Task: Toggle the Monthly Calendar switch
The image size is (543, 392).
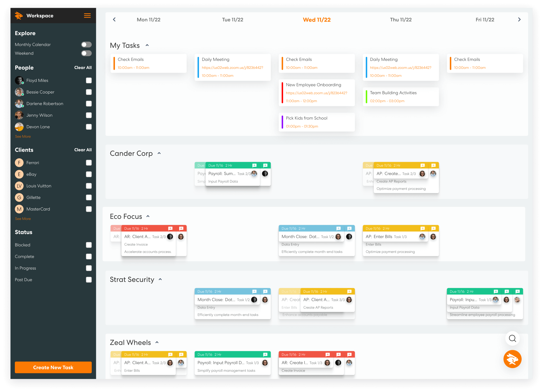Action: coord(86,44)
